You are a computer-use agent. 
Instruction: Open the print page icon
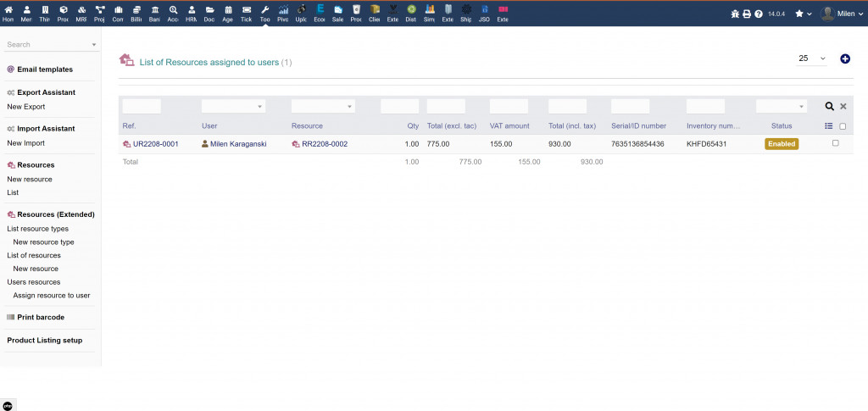pyautogui.click(x=747, y=14)
